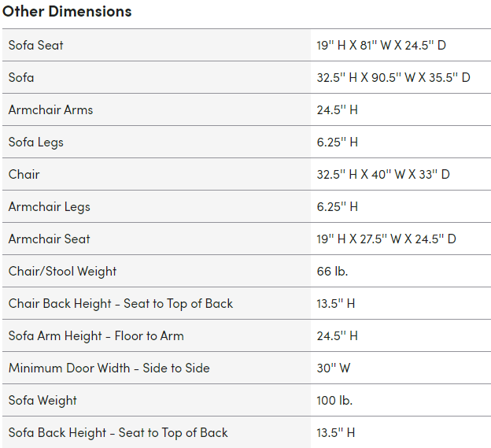Select Chair Back Height row label
The image size is (491, 448).
coord(121,304)
